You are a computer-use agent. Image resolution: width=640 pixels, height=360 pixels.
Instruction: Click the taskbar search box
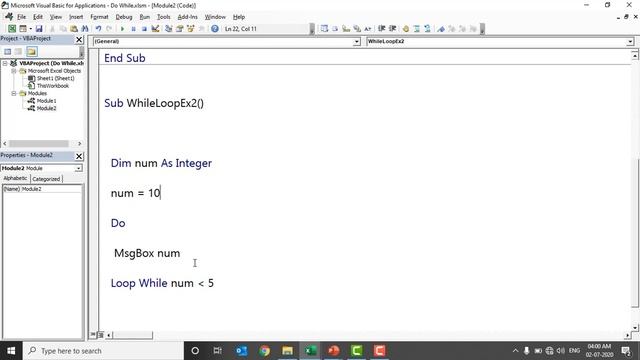click(103, 351)
